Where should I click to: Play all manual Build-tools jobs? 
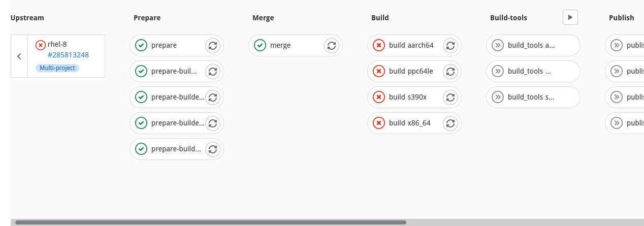[570, 17]
